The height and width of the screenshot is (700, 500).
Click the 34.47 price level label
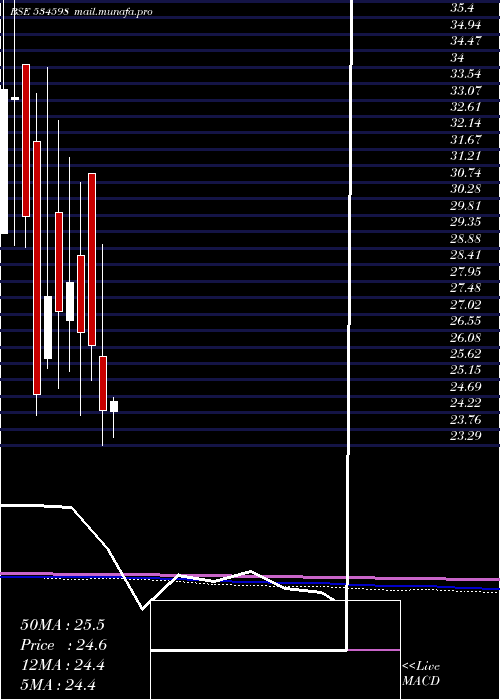click(x=466, y=41)
